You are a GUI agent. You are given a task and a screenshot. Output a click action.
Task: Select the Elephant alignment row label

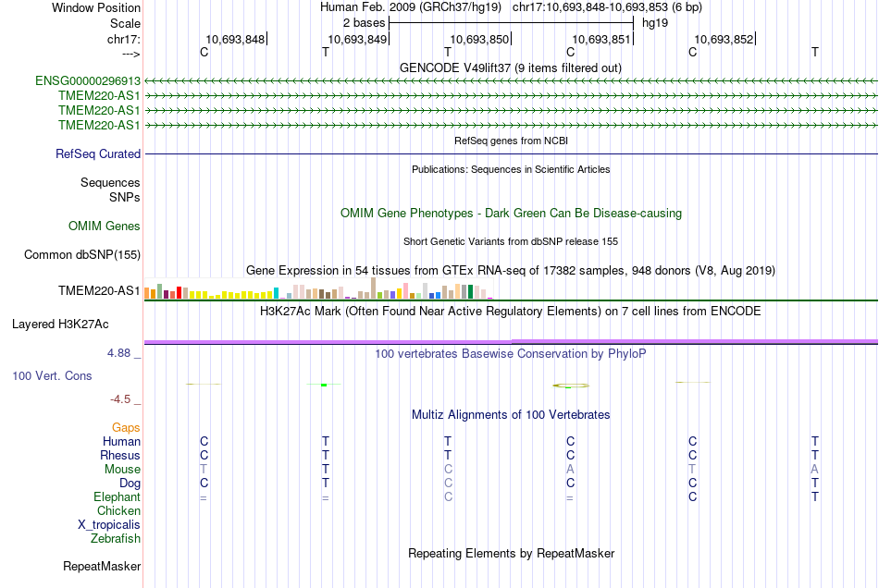[x=117, y=496]
